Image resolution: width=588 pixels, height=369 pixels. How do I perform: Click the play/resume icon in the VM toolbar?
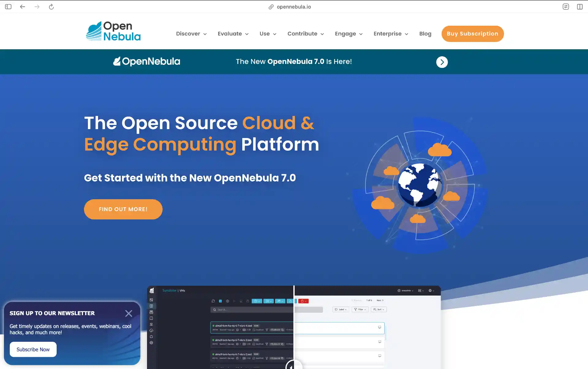pos(234,301)
